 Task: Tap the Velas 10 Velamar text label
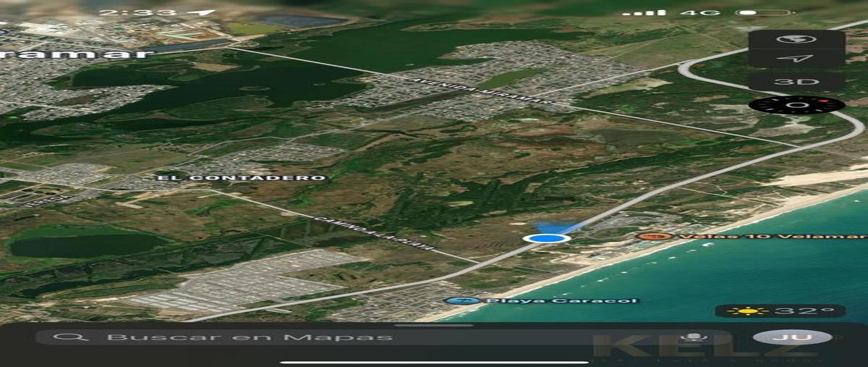[772, 236]
